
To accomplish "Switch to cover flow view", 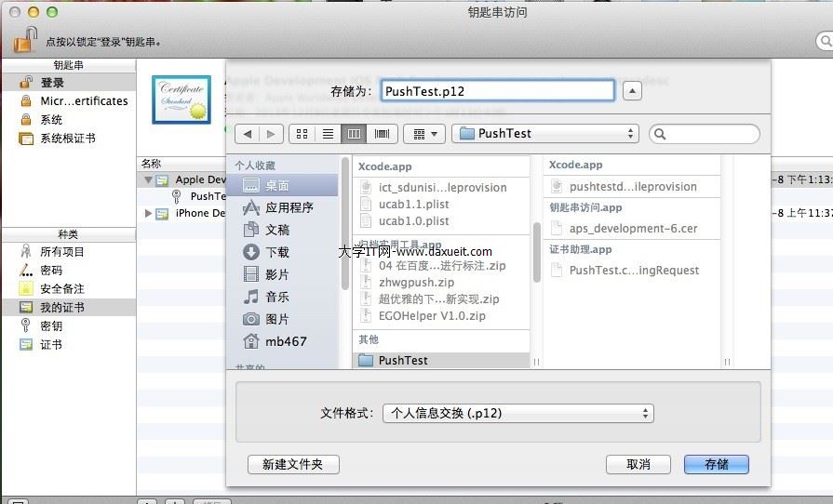I will [382, 134].
